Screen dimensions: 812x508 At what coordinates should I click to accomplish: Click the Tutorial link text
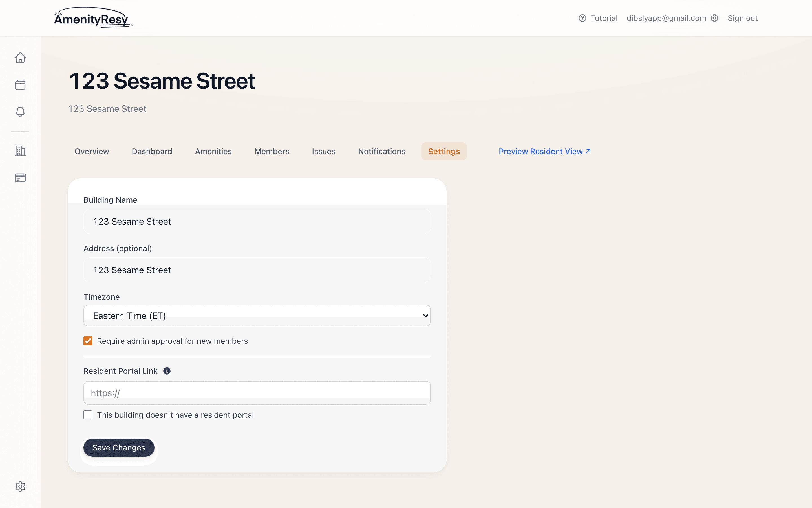tap(604, 18)
